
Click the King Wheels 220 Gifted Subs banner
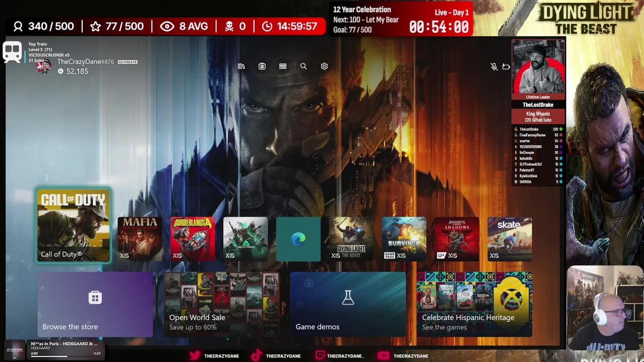pos(538,117)
